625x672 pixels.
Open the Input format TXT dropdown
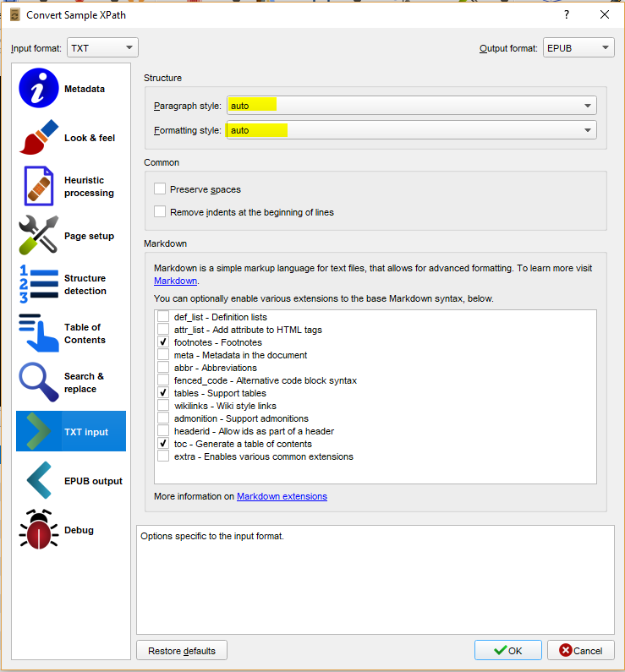pyautogui.click(x=102, y=47)
